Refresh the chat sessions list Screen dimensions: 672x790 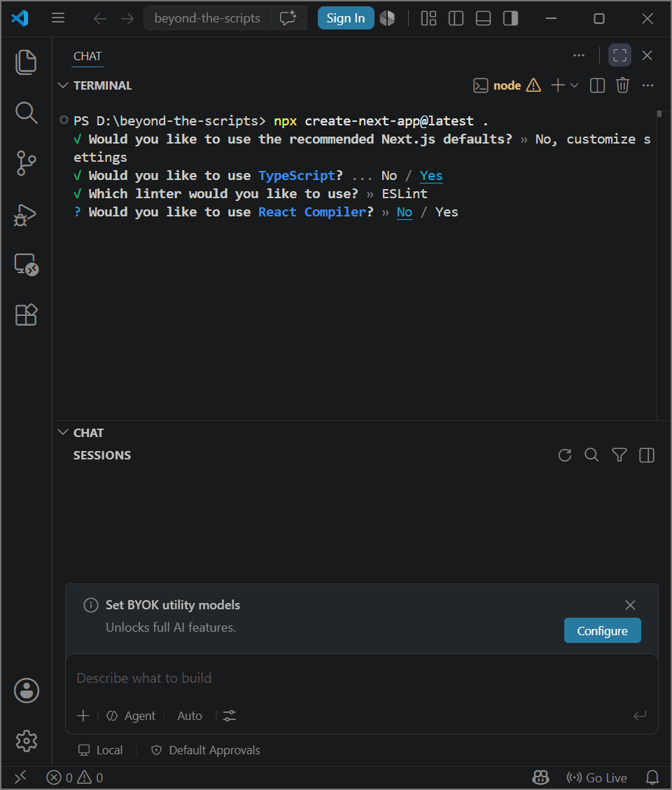(x=565, y=455)
